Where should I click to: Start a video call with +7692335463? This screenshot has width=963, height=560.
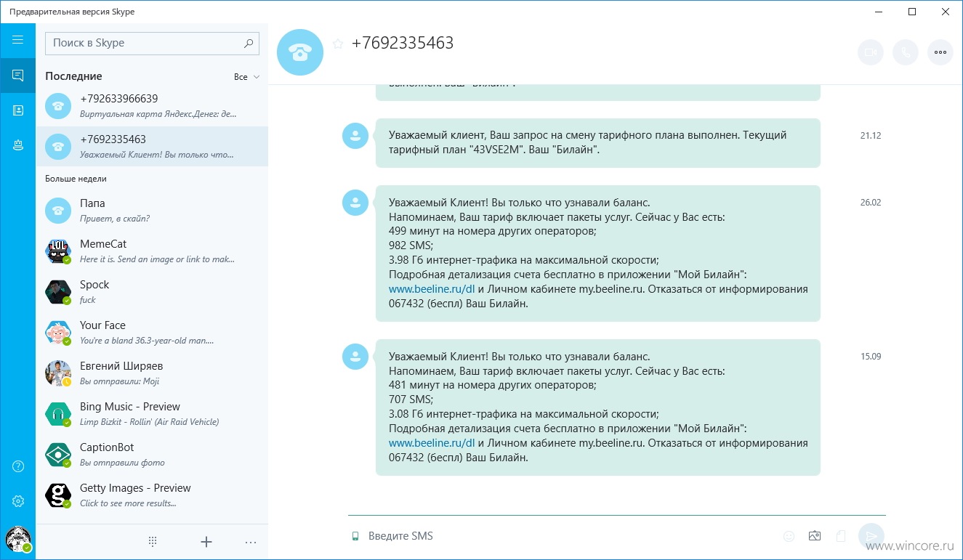click(870, 52)
